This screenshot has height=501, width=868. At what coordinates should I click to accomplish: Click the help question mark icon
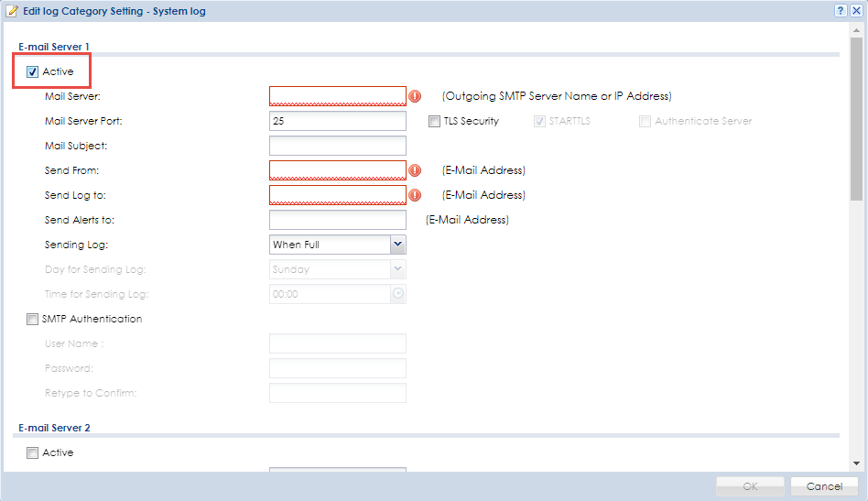pyautogui.click(x=841, y=10)
